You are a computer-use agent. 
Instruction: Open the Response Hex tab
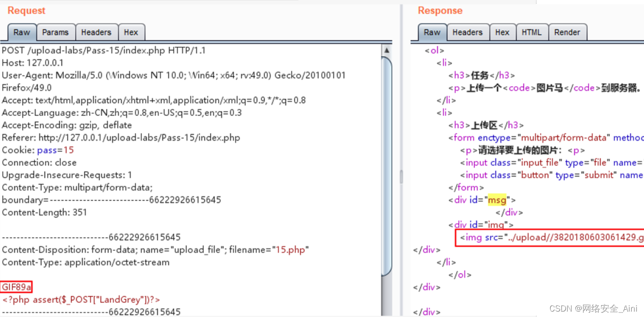502,32
